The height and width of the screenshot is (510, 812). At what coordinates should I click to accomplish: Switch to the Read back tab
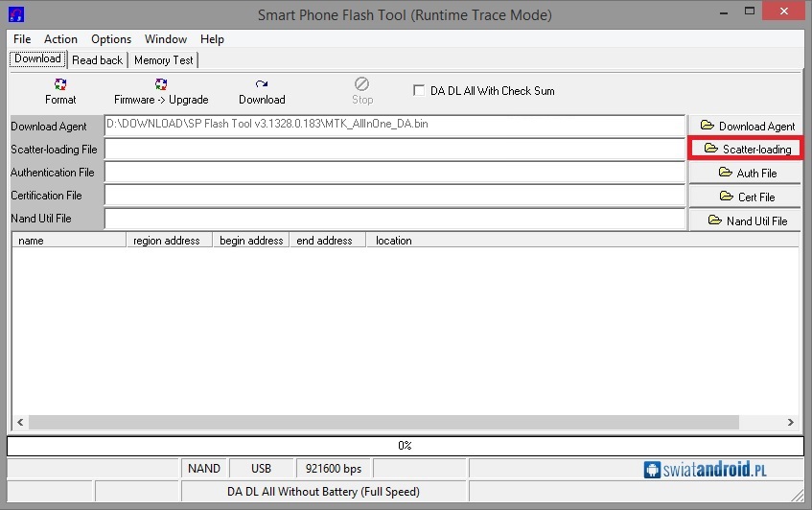coord(97,59)
